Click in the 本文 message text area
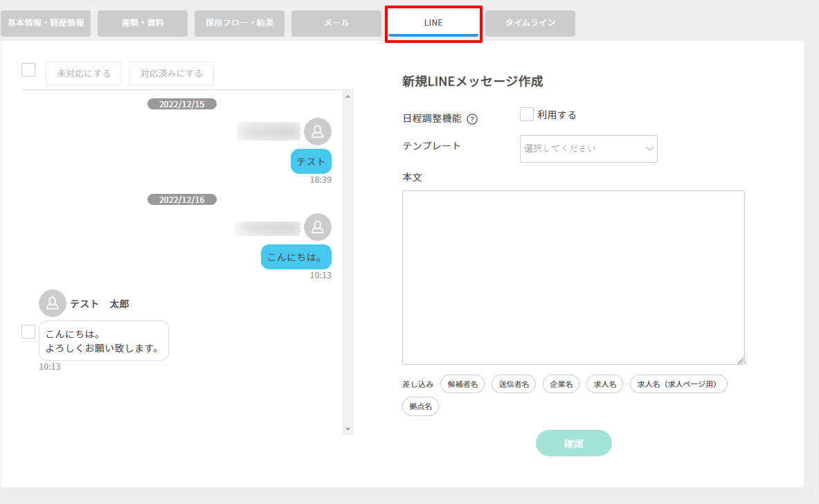Screen dimensions: 819x504 tap(573, 277)
